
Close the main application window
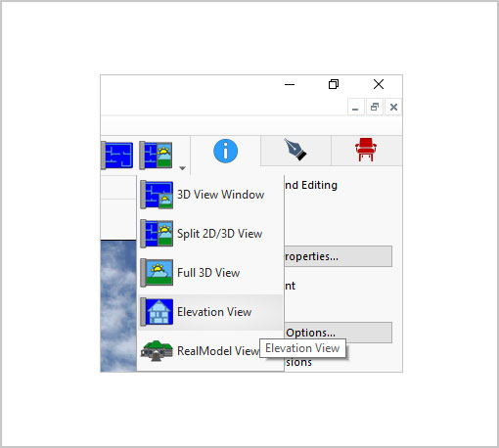379,84
